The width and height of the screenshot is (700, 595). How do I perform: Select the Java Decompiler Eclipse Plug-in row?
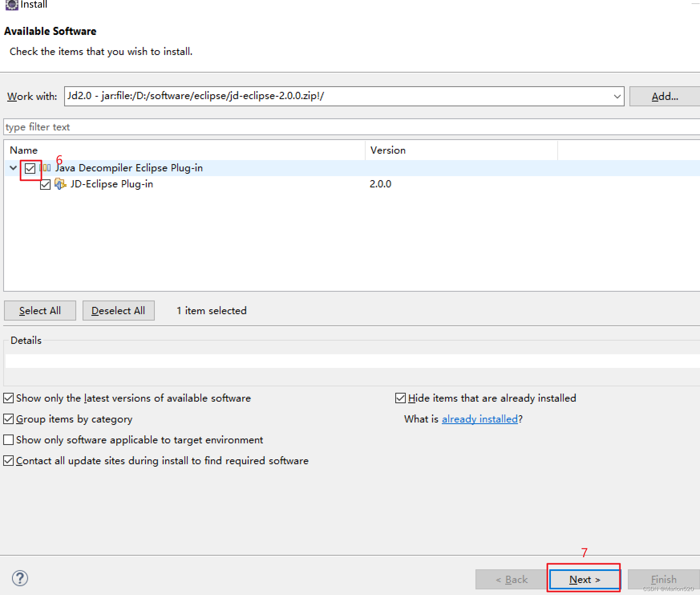(x=352, y=168)
